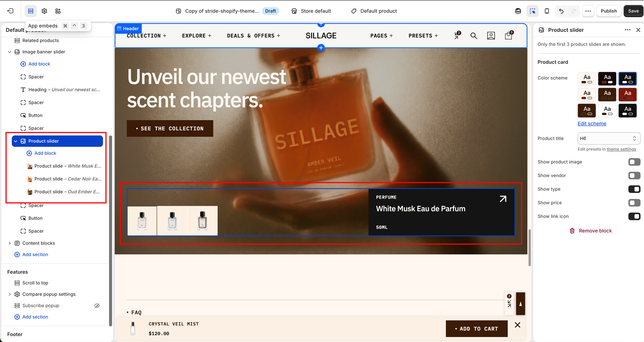Select the blue perfume bottle thumbnail

point(172,221)
